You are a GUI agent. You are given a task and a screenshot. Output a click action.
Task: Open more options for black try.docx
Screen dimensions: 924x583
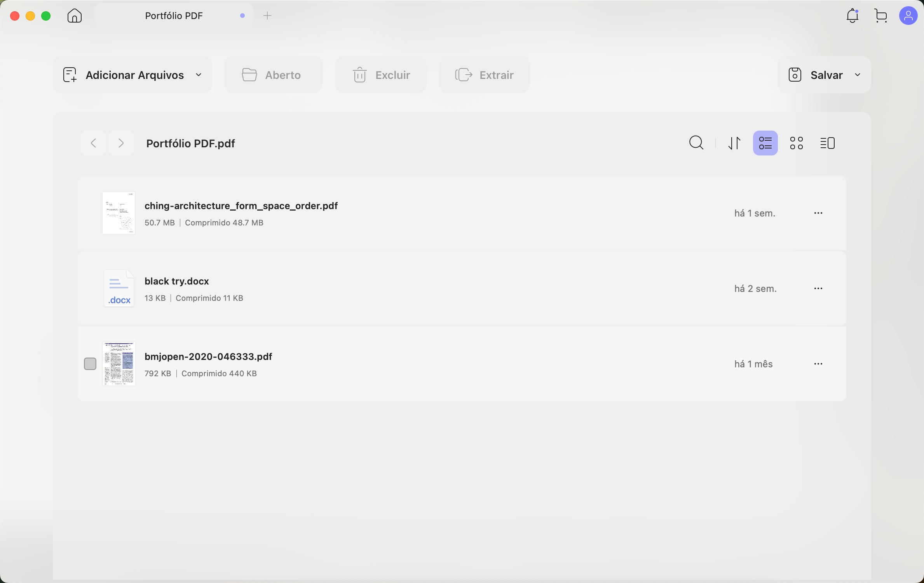point(819,288)
